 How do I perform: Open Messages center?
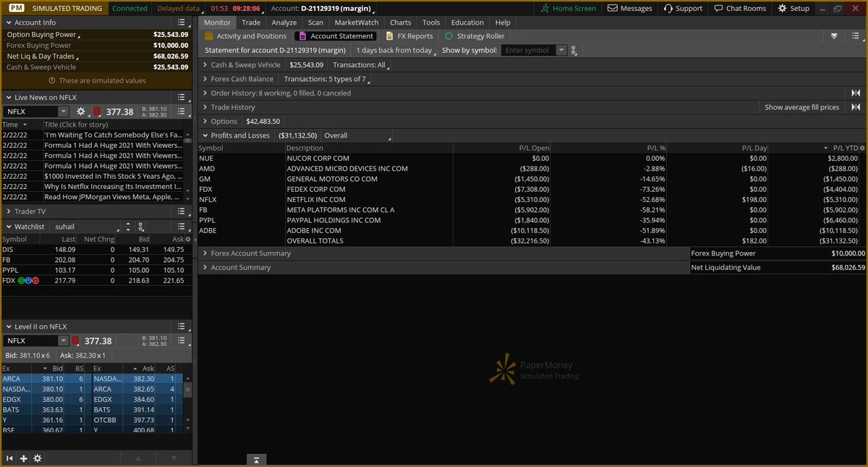(629, 8)
